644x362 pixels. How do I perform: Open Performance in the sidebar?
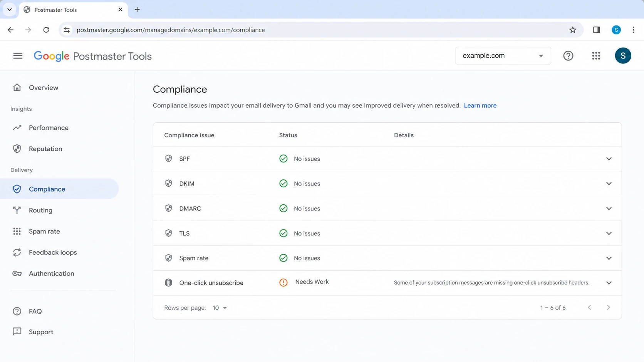point(59,128)
